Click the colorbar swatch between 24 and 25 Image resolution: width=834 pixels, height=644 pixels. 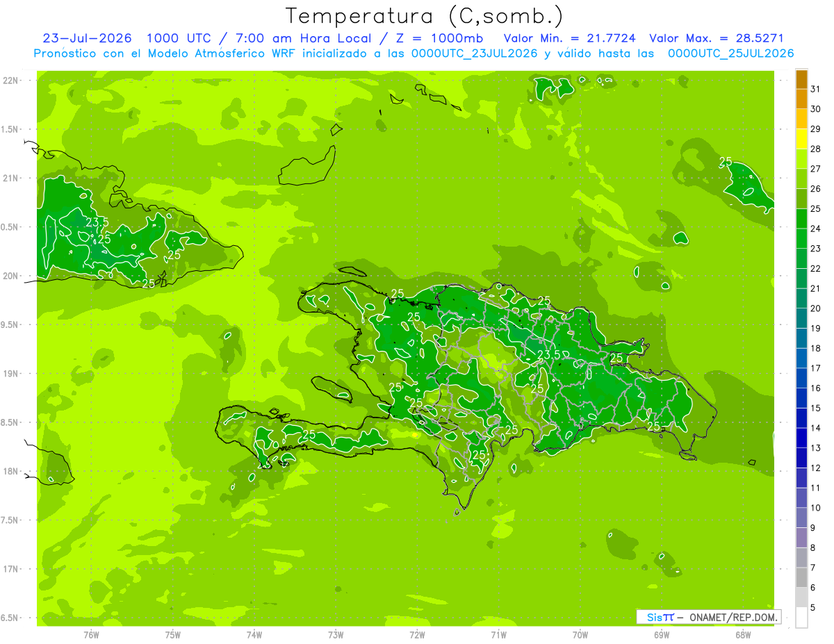pyautogui.click(x=801, y=218)
